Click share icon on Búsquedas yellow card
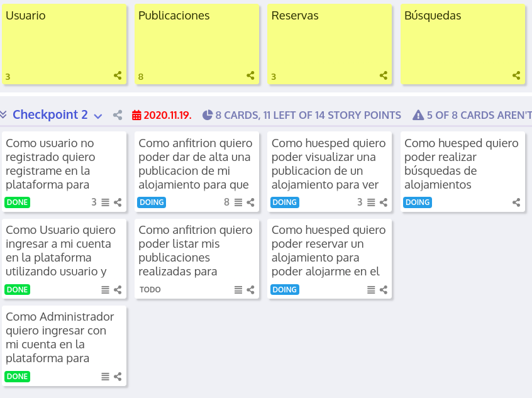 coord(516,75)
